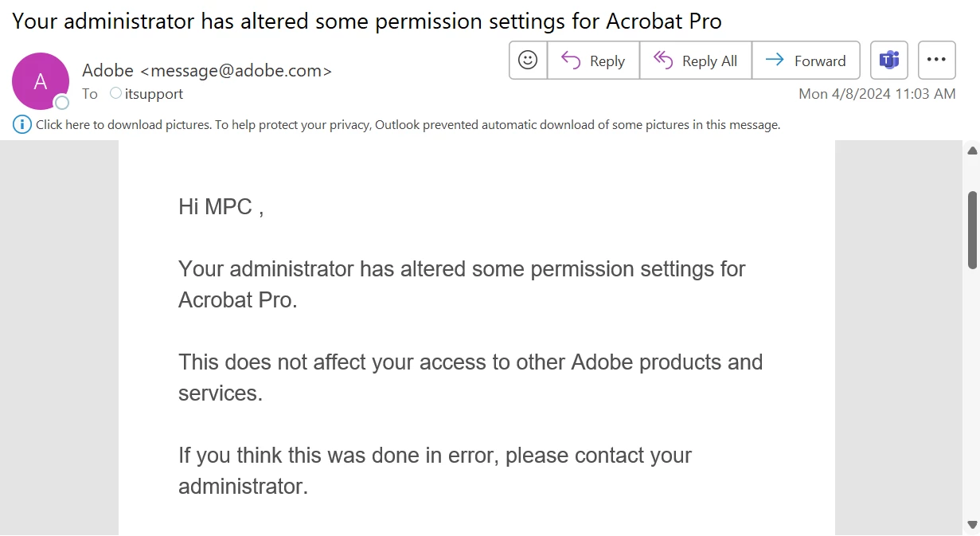Forward this Adobe email
The image size is (980, 536).
tap(805, 61)
